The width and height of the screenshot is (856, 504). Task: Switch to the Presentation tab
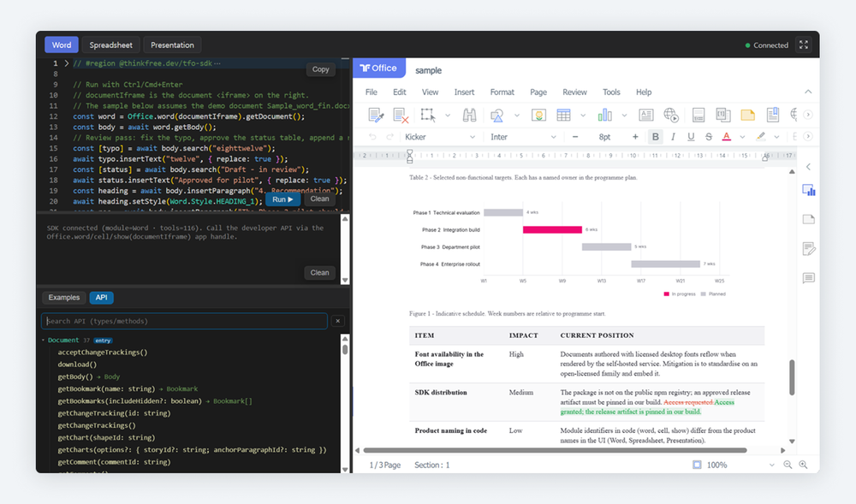tap(172, 45)
